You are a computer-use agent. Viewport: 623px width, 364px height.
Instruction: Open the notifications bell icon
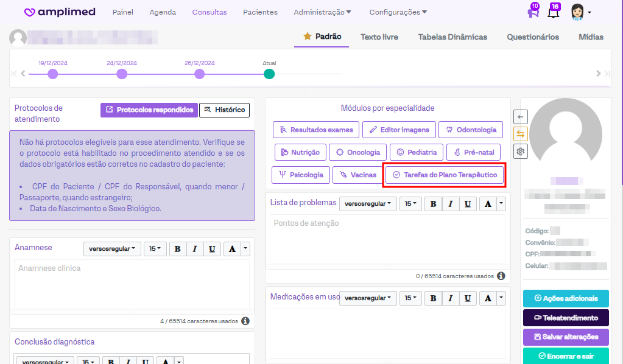pyautogui.click(x=553, y=12)
